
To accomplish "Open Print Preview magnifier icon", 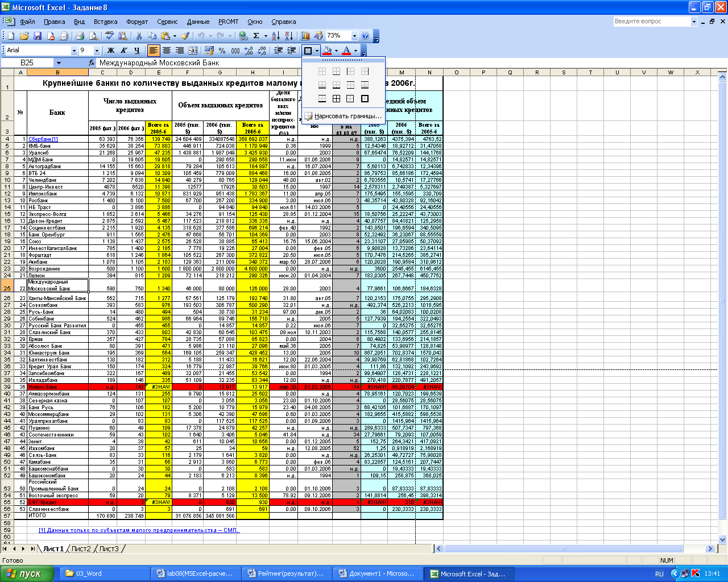I will [93, 36].
